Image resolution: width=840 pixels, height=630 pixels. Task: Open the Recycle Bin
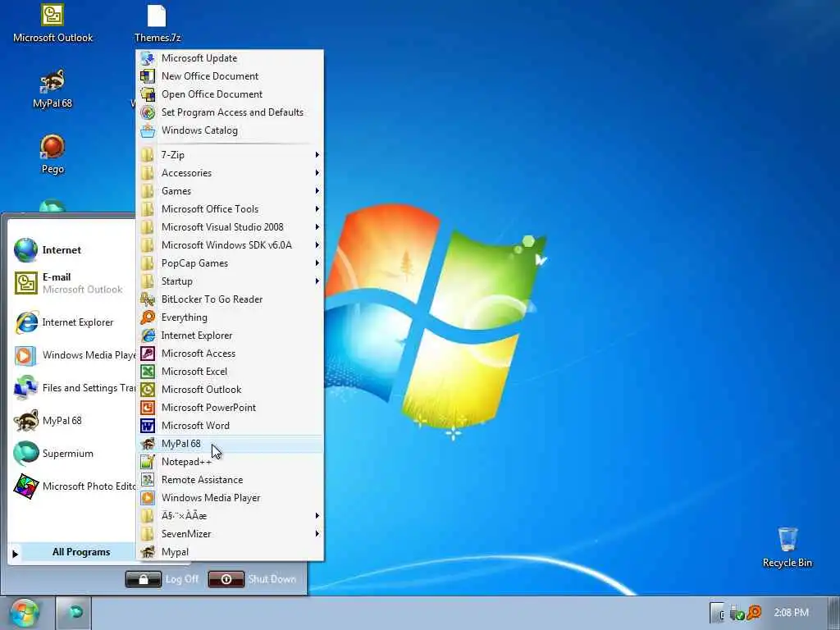click(x=787, y=547)
